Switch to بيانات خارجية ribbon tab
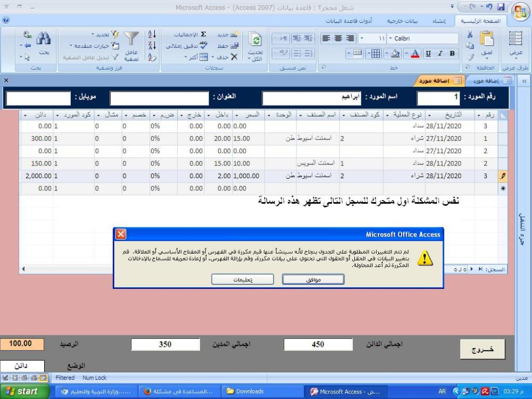This screenshot has height=399, width=532. [x=402, y=21]
